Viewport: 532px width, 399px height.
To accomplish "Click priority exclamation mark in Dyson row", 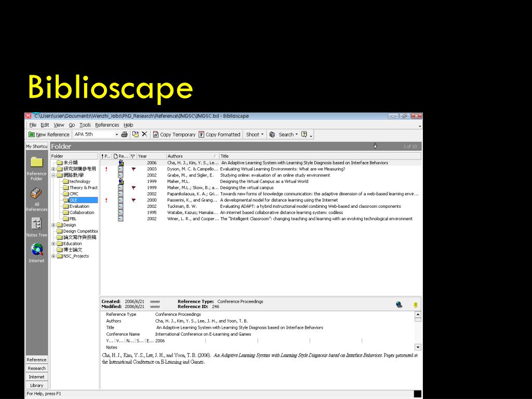I will coord(106,169).
